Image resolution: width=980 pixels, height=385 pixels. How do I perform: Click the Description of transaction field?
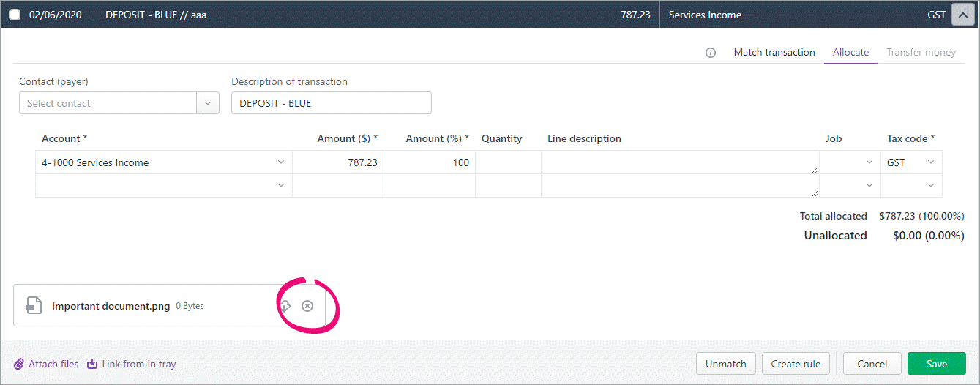click(332, 103)
